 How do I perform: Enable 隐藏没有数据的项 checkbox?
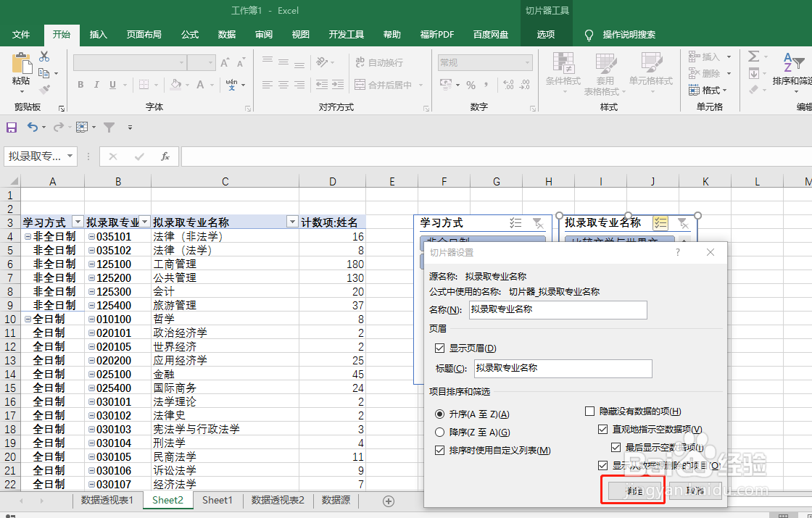click(589, 412)
